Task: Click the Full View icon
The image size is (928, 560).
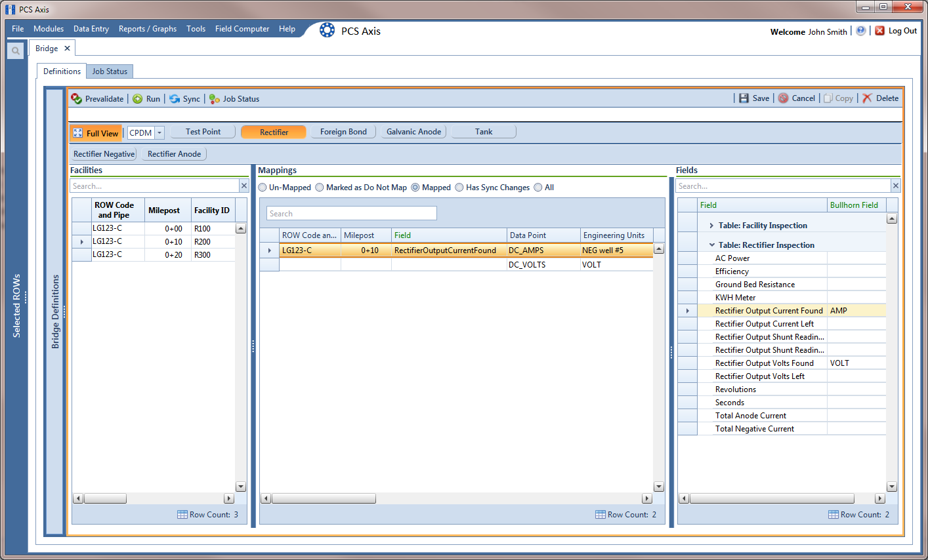Action: [78, 133]
